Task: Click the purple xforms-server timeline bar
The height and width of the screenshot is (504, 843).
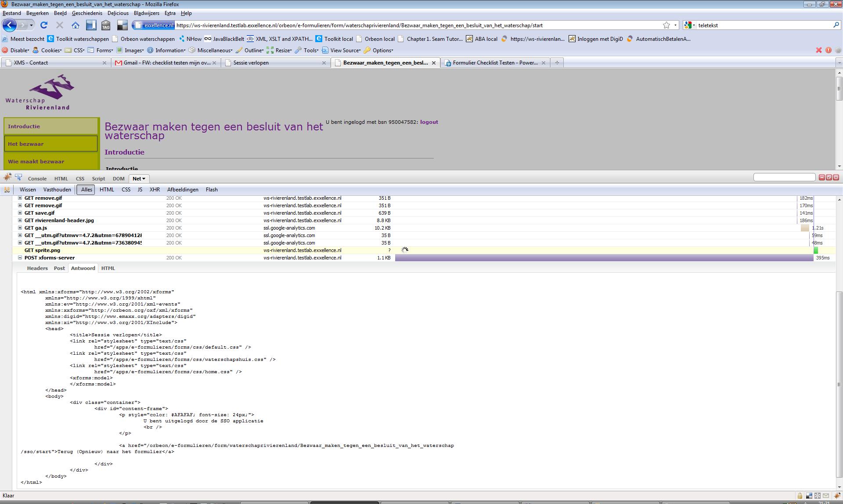Action: (x=604, y=258)
